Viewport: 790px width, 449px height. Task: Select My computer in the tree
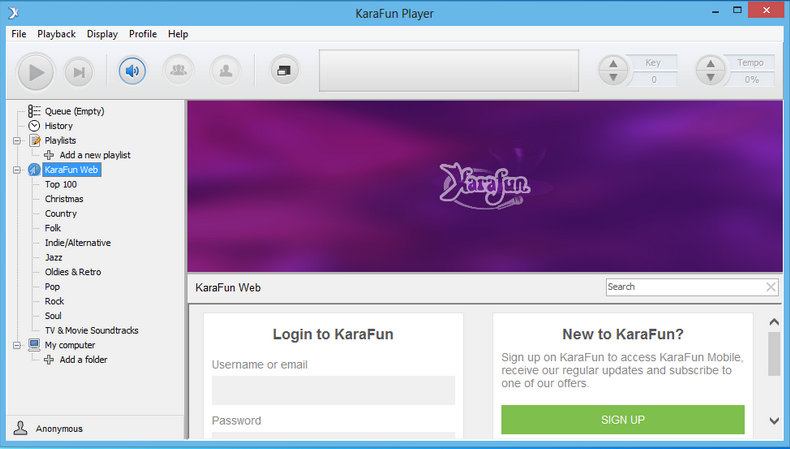pyautogui.click(x=70, y=345)
